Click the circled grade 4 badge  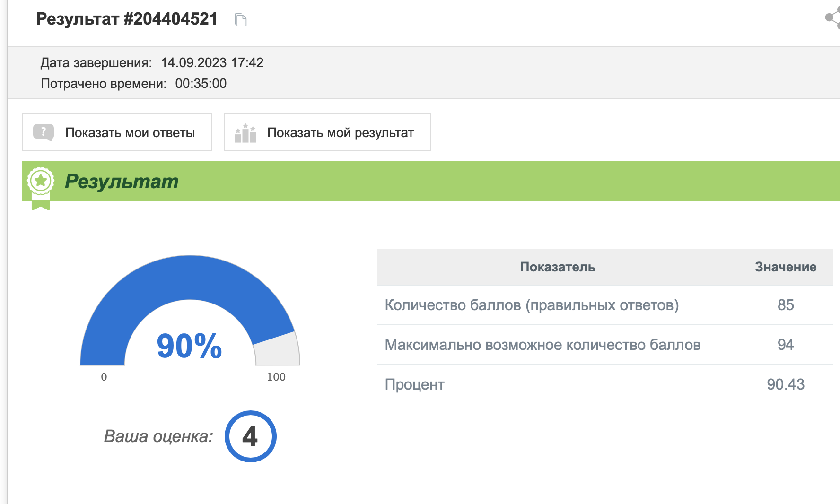pyautogui.click(x=250, y=436)
